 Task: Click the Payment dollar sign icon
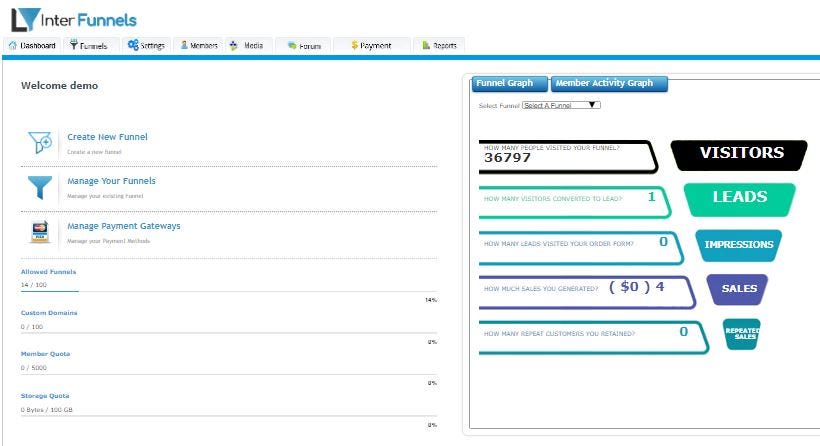point(355,45)
